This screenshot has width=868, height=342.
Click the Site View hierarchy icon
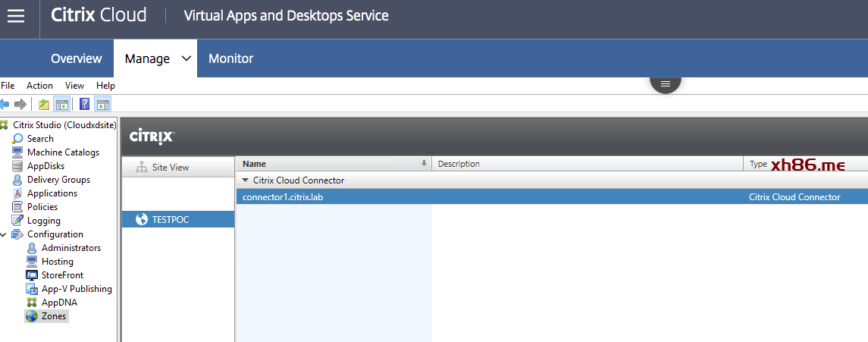click(142, 167)
